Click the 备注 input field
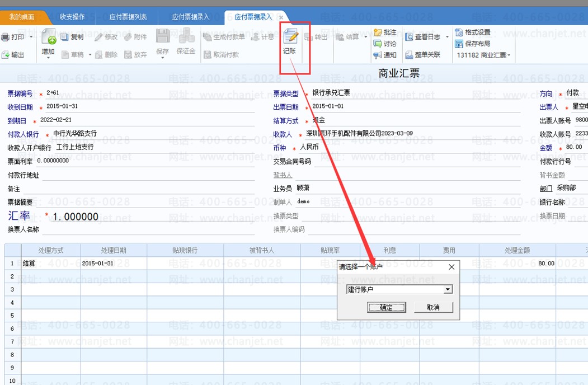The width and height of the screenshot is (588, 385). click(139, 189)
